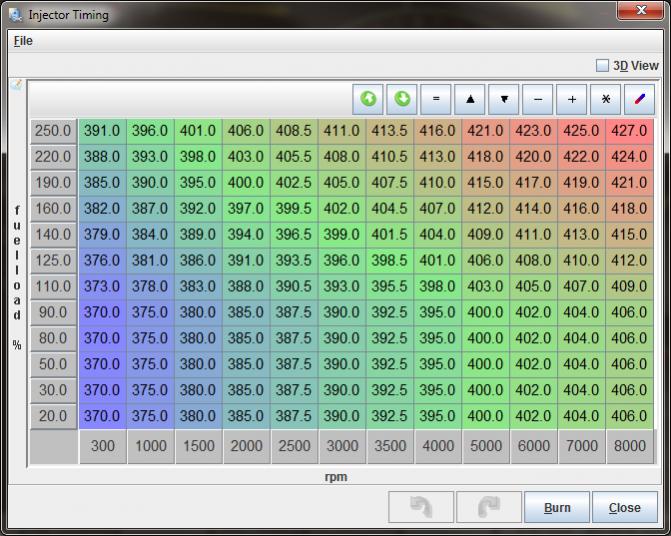Click the red-blue interpolate icon

640,99
